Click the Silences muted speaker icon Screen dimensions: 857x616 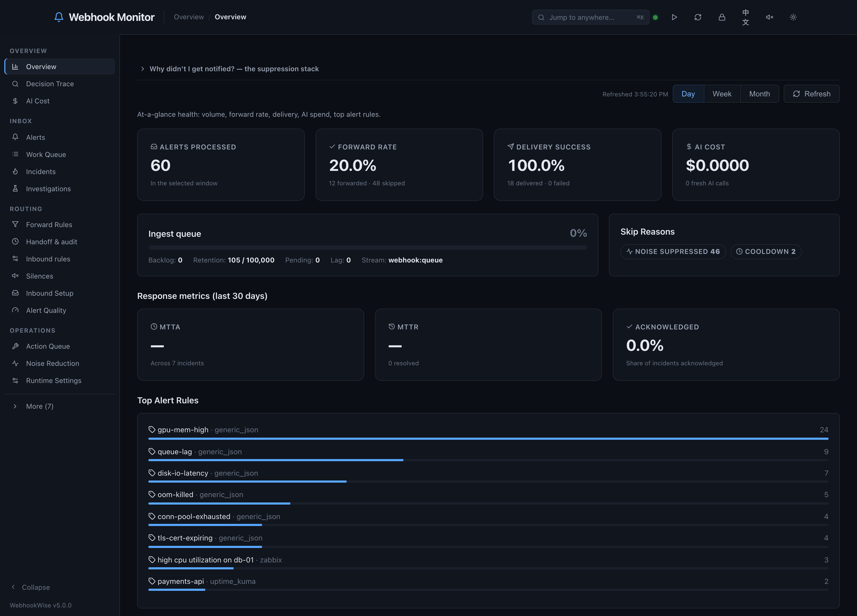[x=15, y=276]
